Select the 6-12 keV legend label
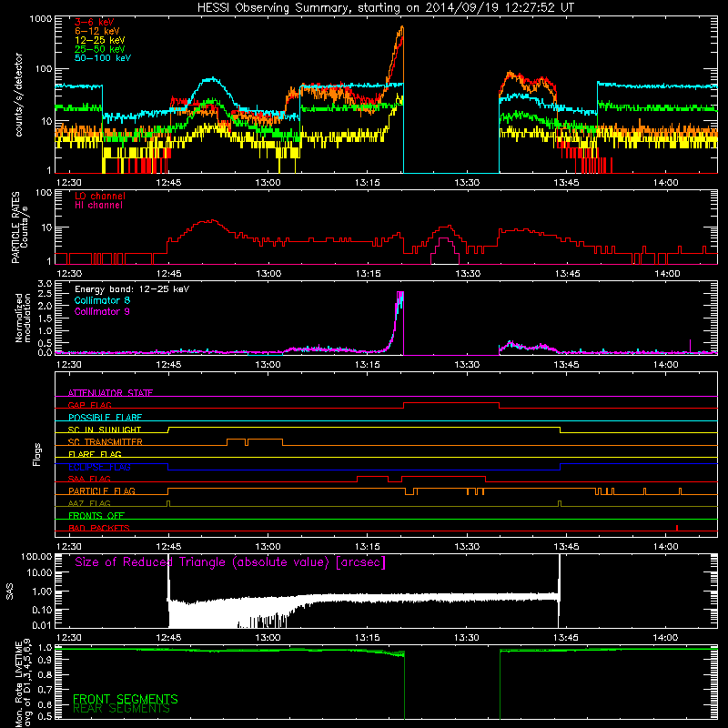728x728 pixels. (97, 31)
